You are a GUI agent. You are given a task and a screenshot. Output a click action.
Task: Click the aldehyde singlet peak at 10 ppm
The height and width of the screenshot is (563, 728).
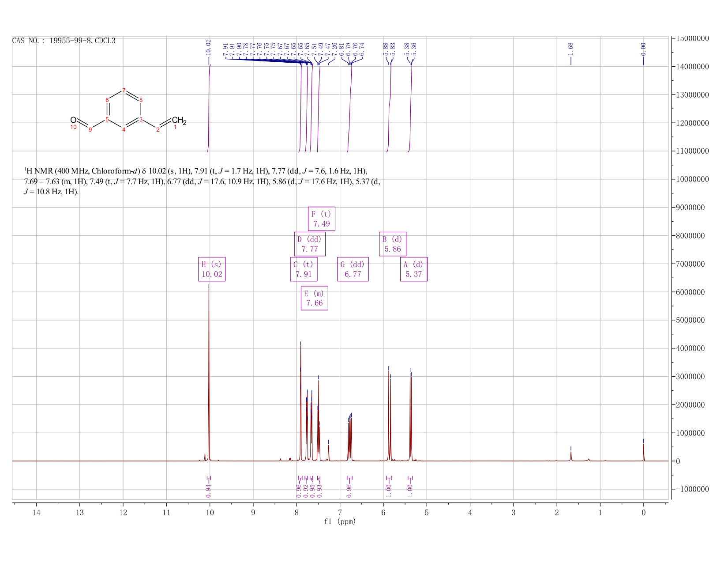(209, 375)
